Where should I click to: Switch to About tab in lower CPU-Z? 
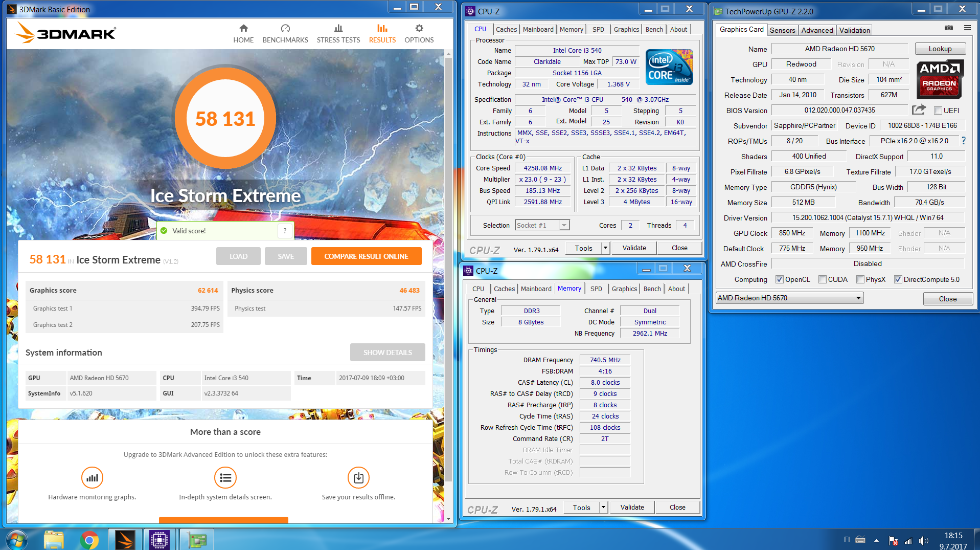click(x=676, y=289)
